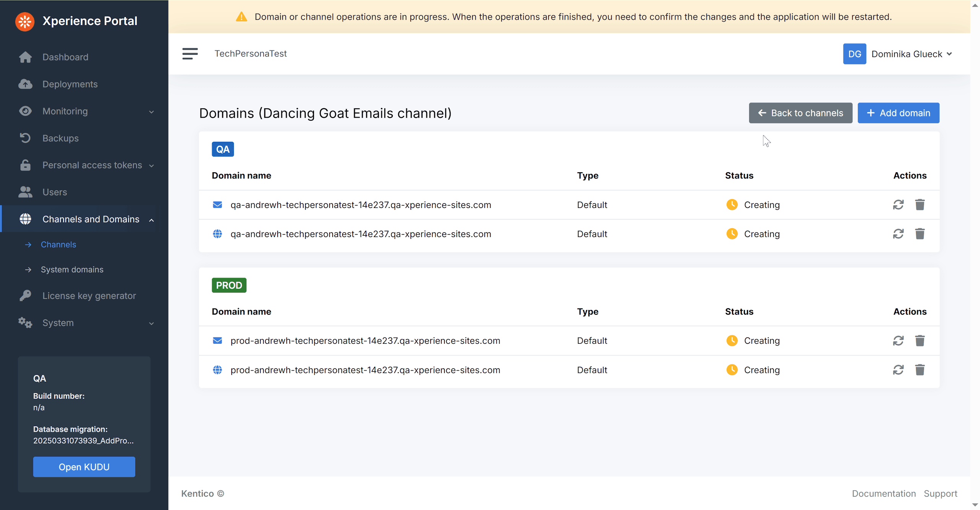The image size is (980, 510).
Task: Delete the PROD email domain
Action: pyautogui.click(x=920, y=341)
